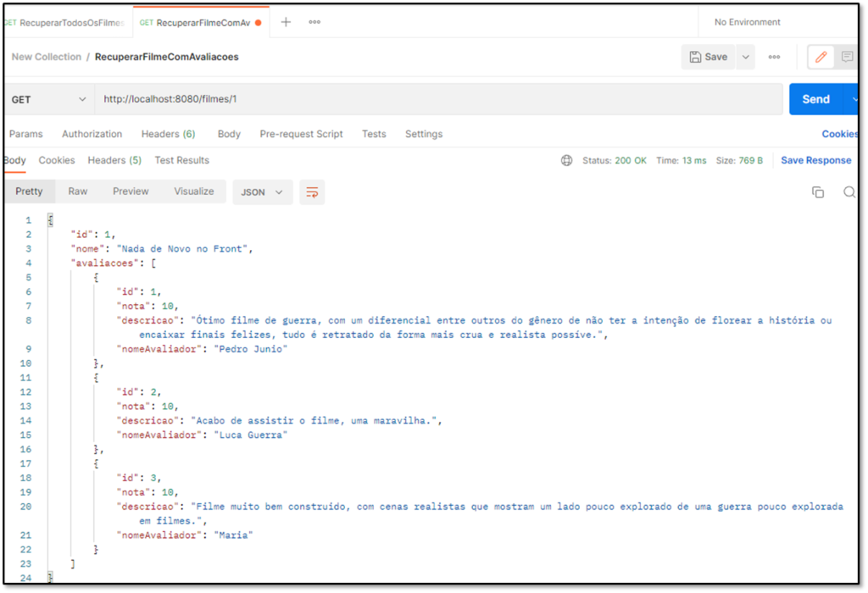This screenshot has height=593, width=868.
Task: Click the Save Response link
Action: (x=815, y=160)
